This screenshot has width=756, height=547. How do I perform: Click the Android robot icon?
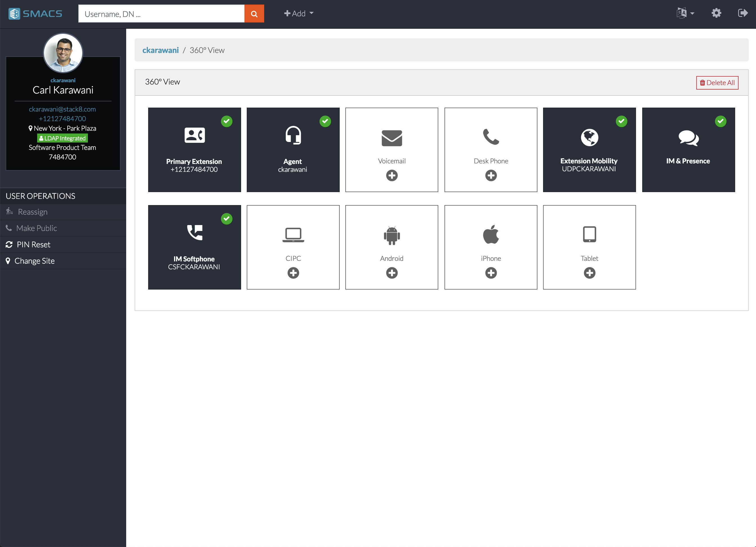[392, 235]
